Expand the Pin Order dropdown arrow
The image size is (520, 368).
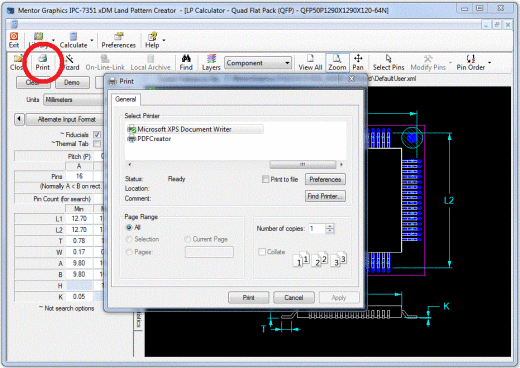[x=490, y=62]
